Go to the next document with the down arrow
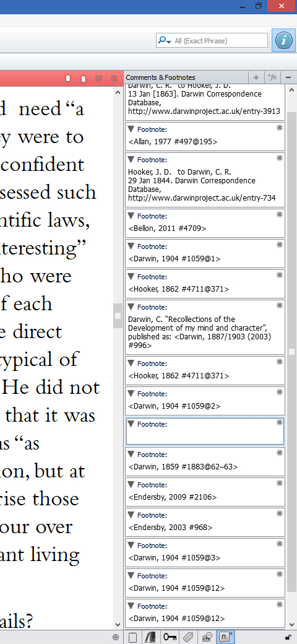This screenshot has width=297, height=644. coord(84,79)
